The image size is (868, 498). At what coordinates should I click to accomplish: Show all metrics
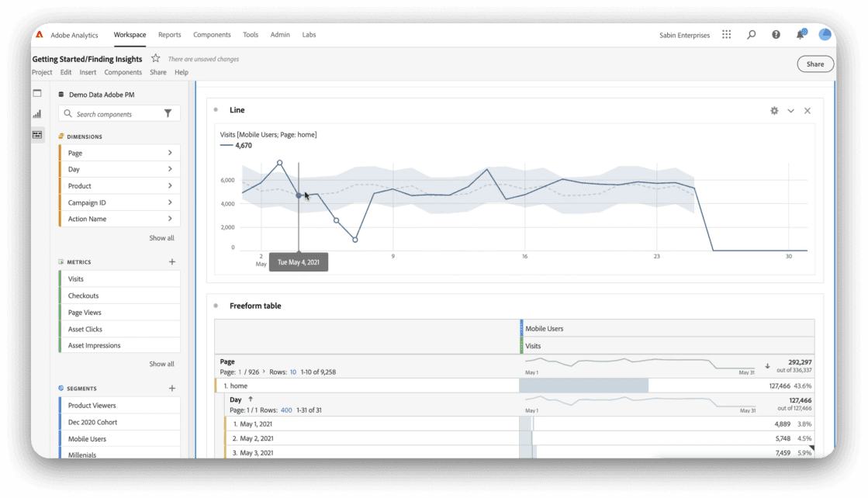click(161, 364)
